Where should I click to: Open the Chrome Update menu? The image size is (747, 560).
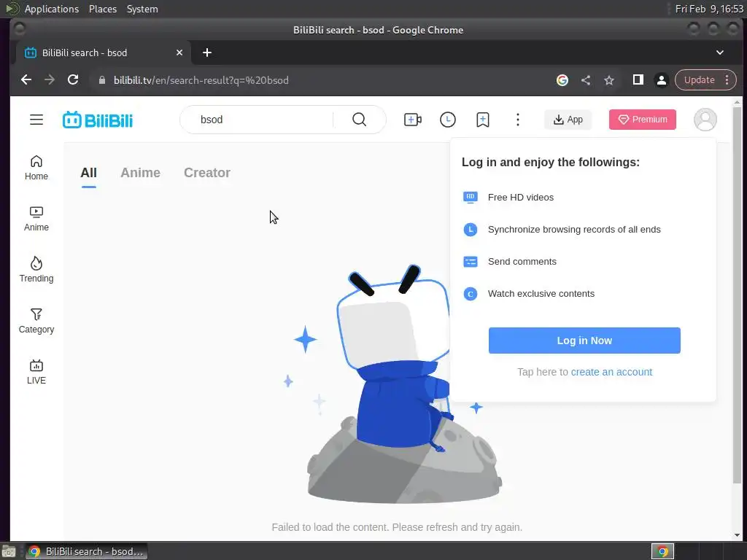tap(705, 80)
